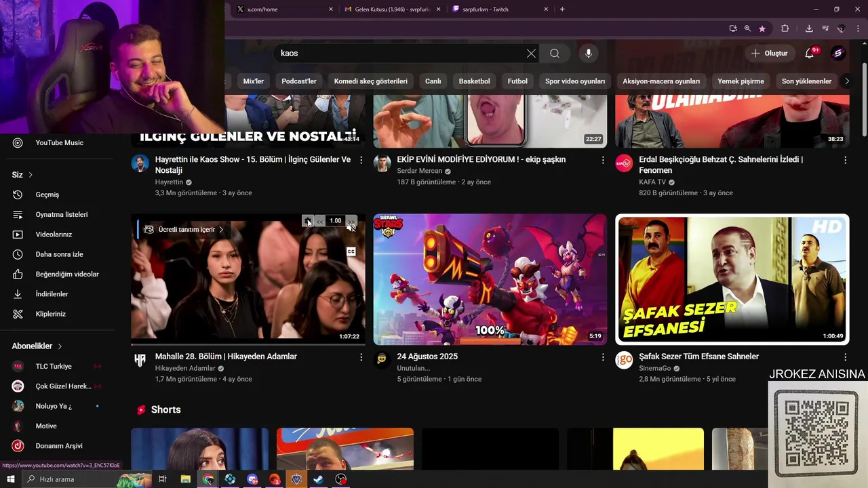Select the Aksiyon-macera oyunları chip
Screen dimensions: 868x488
click(x=661, y=81)
